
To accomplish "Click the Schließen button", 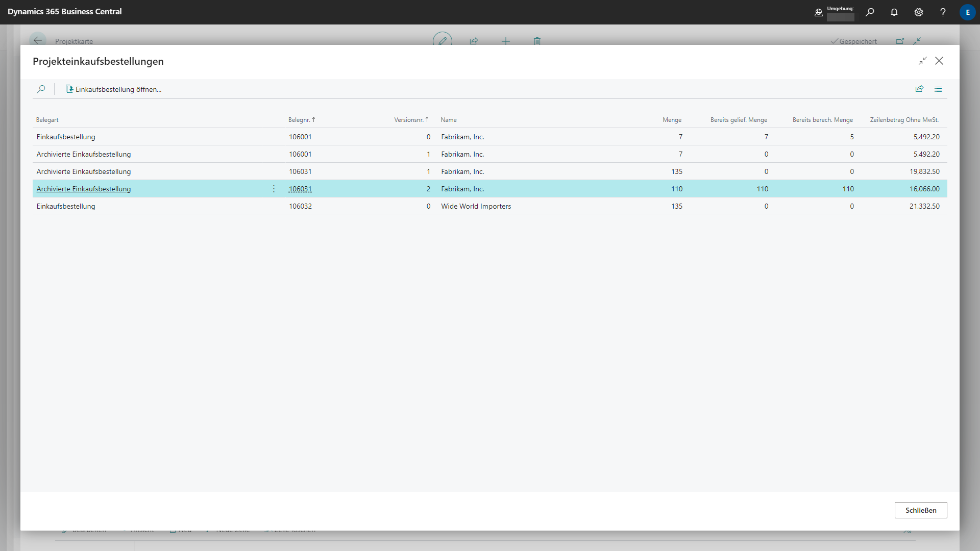I will click(921, 510).
